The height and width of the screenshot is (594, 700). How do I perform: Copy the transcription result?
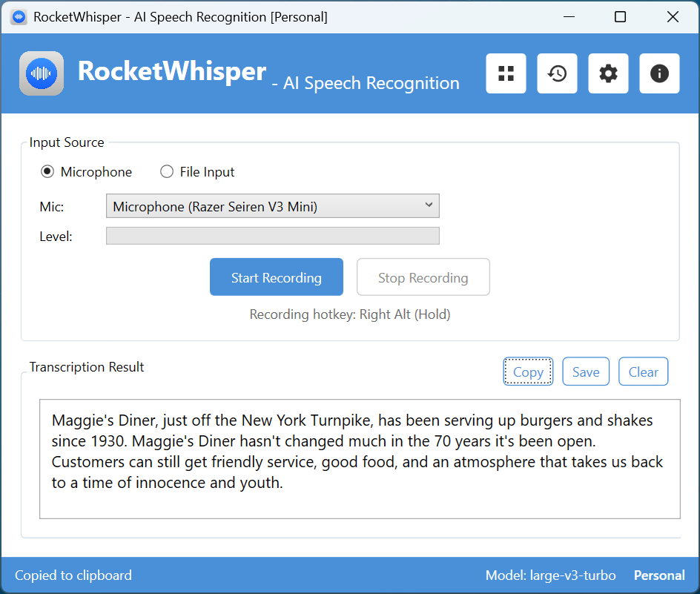[x=528, y=371]
